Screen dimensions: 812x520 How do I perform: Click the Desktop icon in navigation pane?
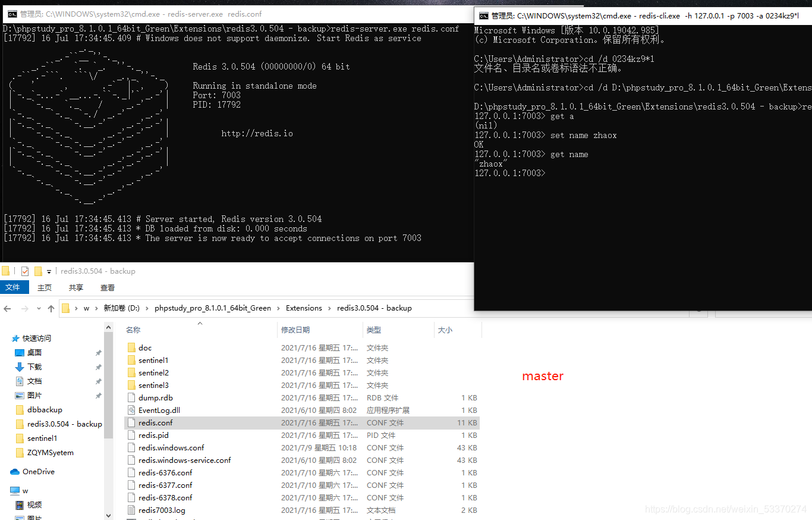pyautogui.click(x=20, y=352)
